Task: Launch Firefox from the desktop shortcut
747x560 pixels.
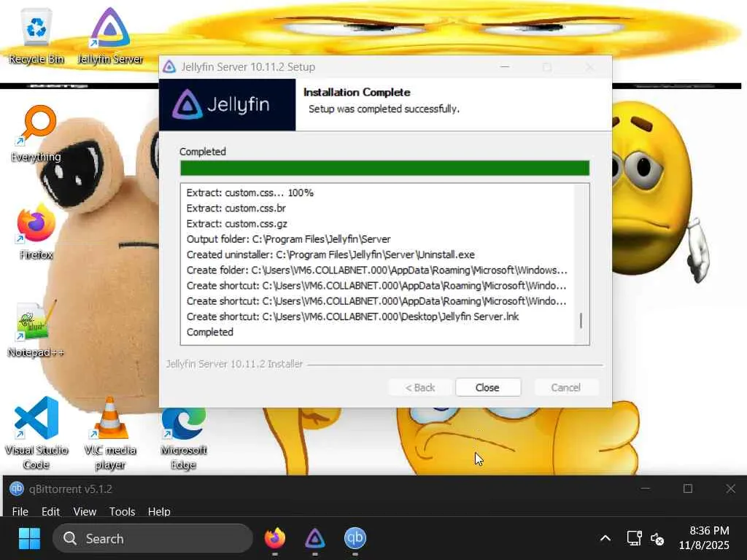Action: [x=36, y=232]
